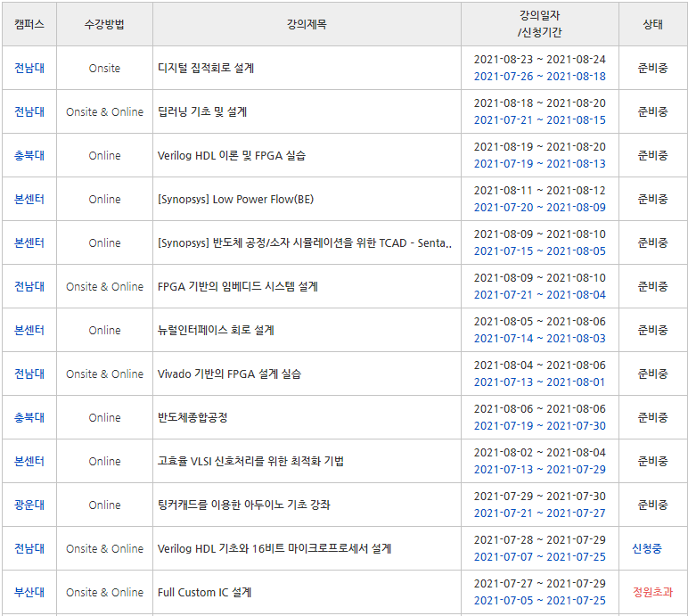Click 준비중 status in 디지털 집적회로 설계 row
688x616 pixels.
[x=652, y=68]
